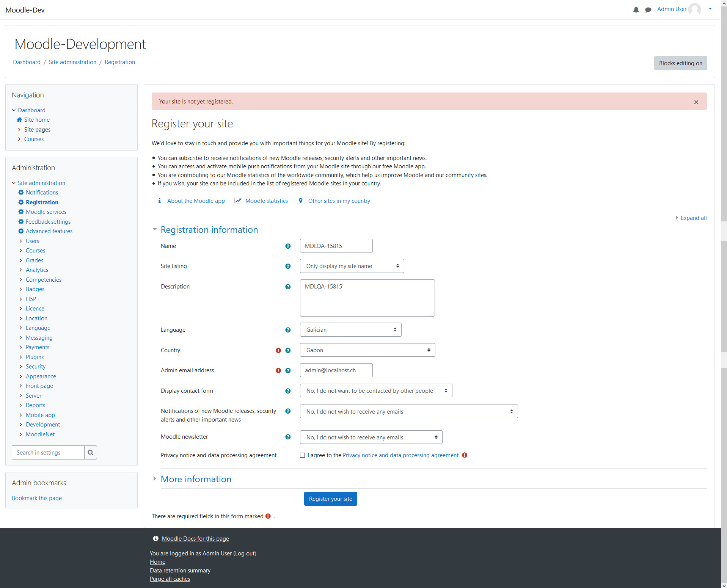Click help icon for Display contact form
The height and width of the screenshot is (588, 727).
[288, 391]
